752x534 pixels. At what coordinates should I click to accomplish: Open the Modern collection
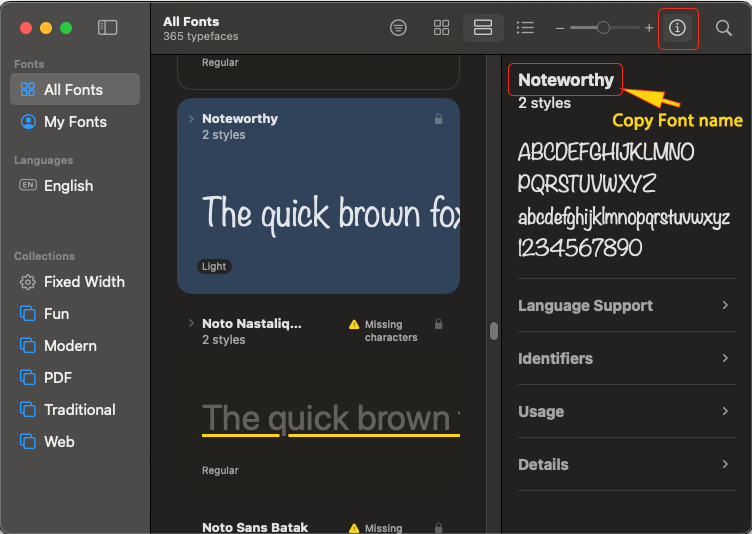click(x=75, y=345)
